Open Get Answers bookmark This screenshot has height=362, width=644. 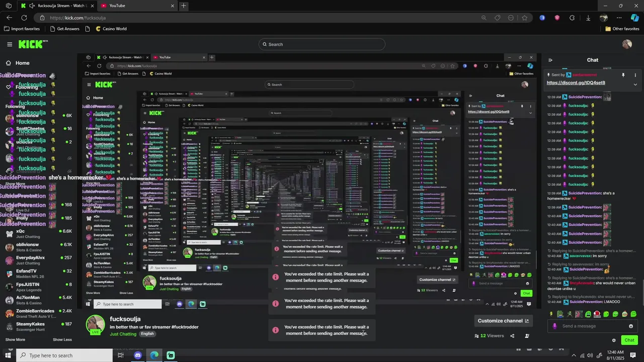64,29
